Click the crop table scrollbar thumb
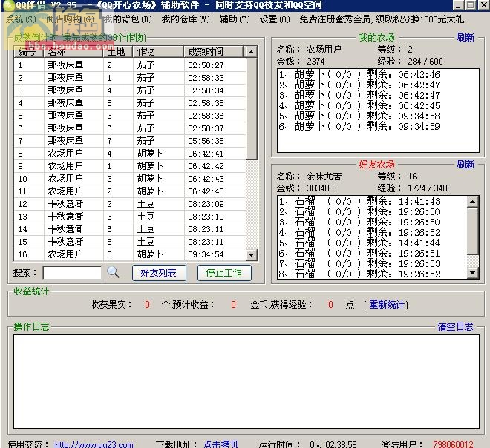490x448 pixels. pyautogui.click(x=251, y=108)
